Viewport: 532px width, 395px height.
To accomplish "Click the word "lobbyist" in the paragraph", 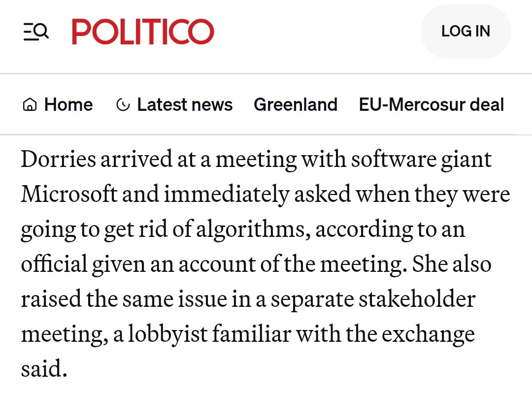I will pos(167,335).
